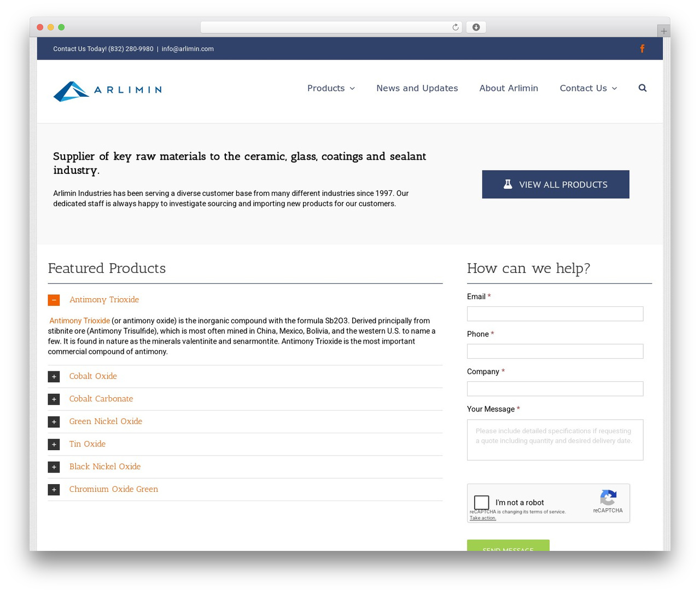Open the About Arlimin page
700x593 pixels.
509,88
